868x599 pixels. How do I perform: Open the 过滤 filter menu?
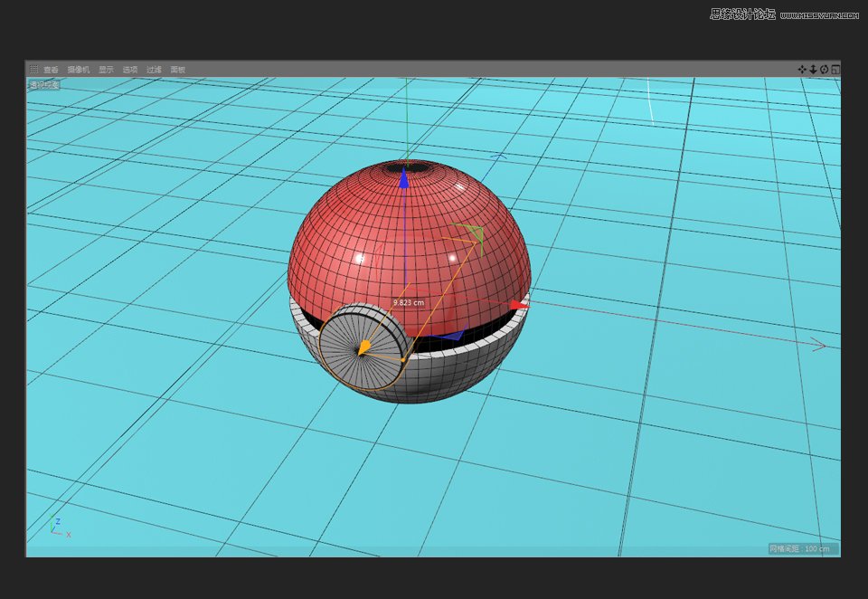(155, 68)
